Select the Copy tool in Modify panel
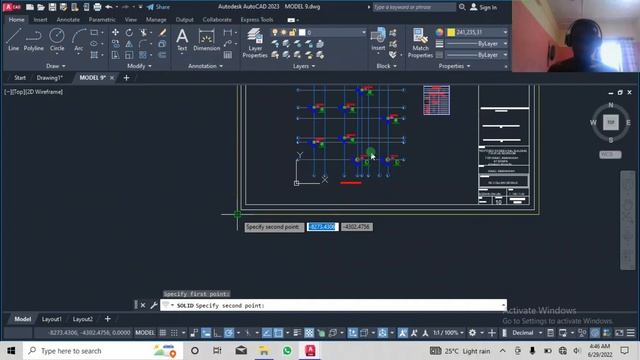The height and width of the screenshot is (360, 640). click(116, 44)
